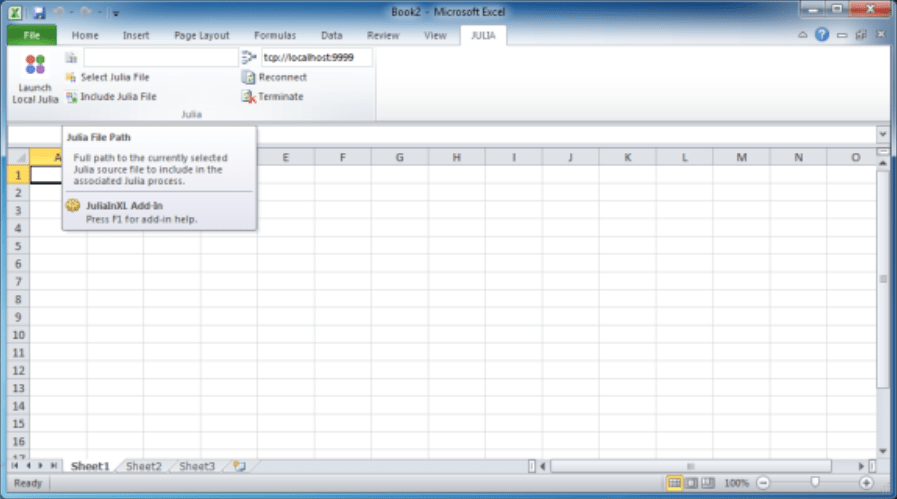Image resolution: width=897 pixels, height=499 pixels.
Task: Click the Excel application icon in title bar
Action: 15,12
